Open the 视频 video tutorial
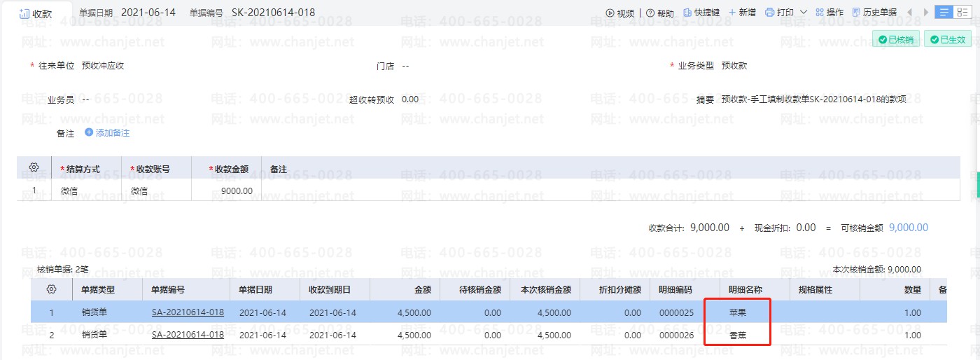This screenshot has height=360, width=980. pyautogui.click(x=620, y=13)
